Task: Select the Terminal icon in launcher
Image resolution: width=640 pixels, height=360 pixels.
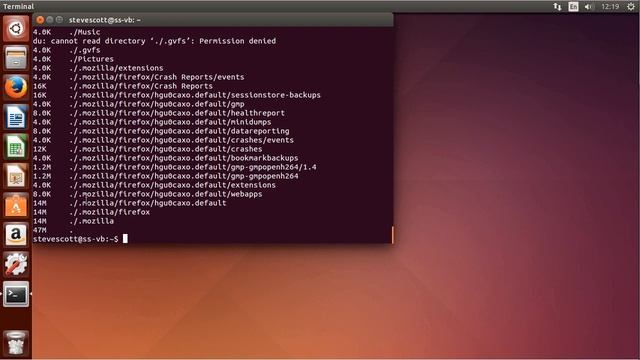Action: click(16, 294)
